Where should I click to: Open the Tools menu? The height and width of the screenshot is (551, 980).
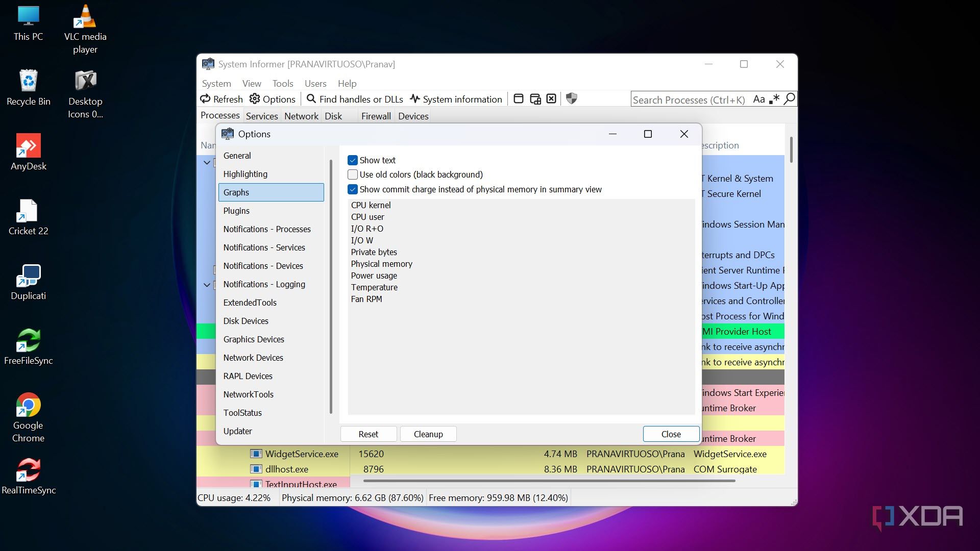point(283,83)
